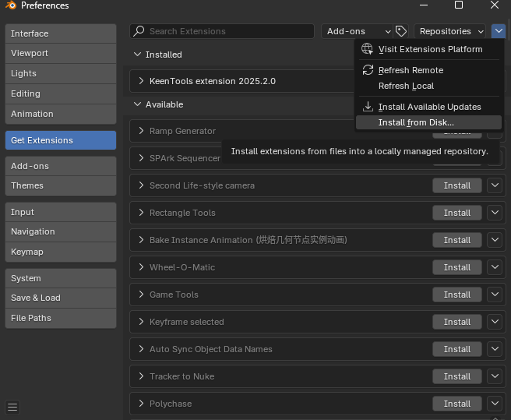The width and height of the screenshot is (511, 420).
Task: Open options arrow beside Rectangle Tools Install
Action: point(495,213)
